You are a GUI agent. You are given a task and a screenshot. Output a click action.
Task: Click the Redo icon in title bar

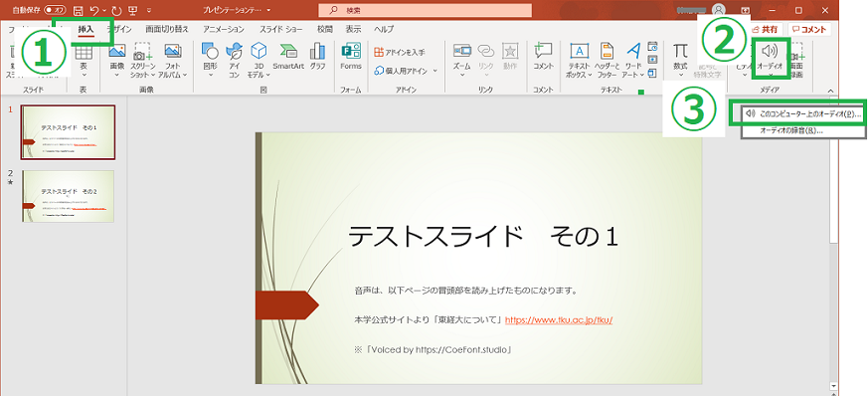tap(115, 10)
